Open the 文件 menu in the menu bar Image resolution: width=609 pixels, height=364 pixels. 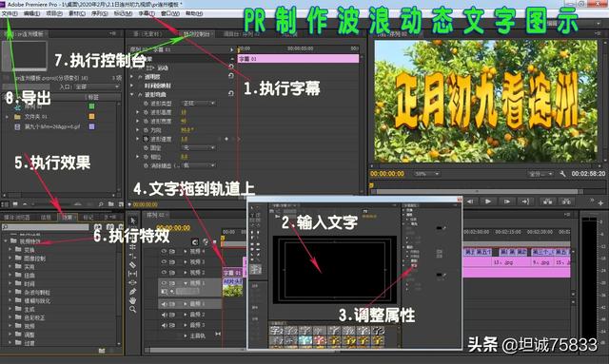point(10,13)
